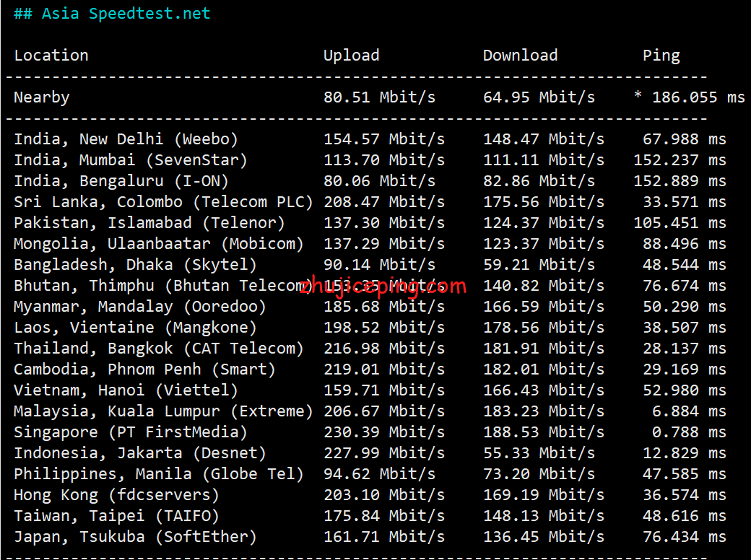Select "Singapore (PT FirstMedia)" location

130,433
